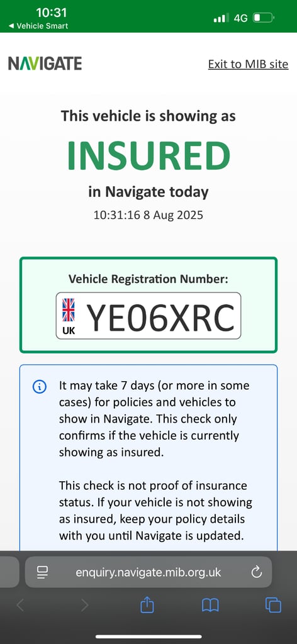Tap the UK flag on number plate
This screenshot has width=297, height=644.
[x=69, y=309]
